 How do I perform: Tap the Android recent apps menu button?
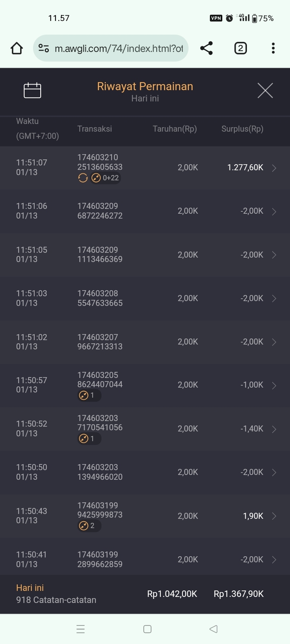[81, 629]
